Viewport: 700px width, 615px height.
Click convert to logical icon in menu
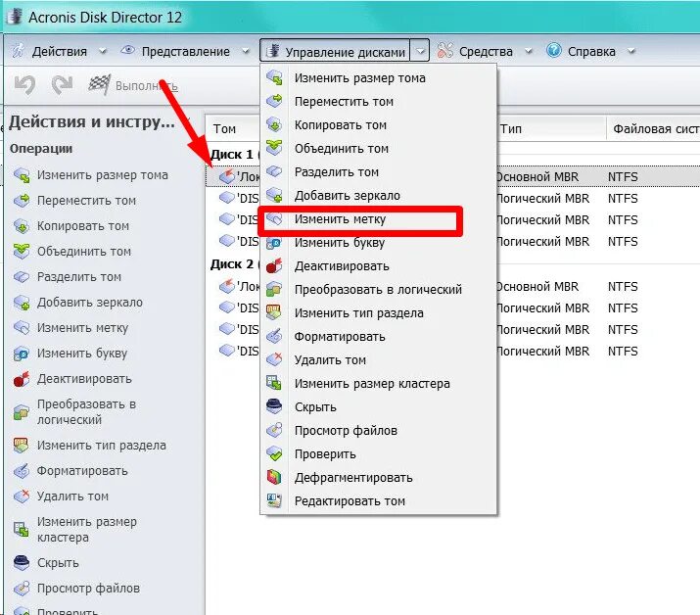[274, 290]
